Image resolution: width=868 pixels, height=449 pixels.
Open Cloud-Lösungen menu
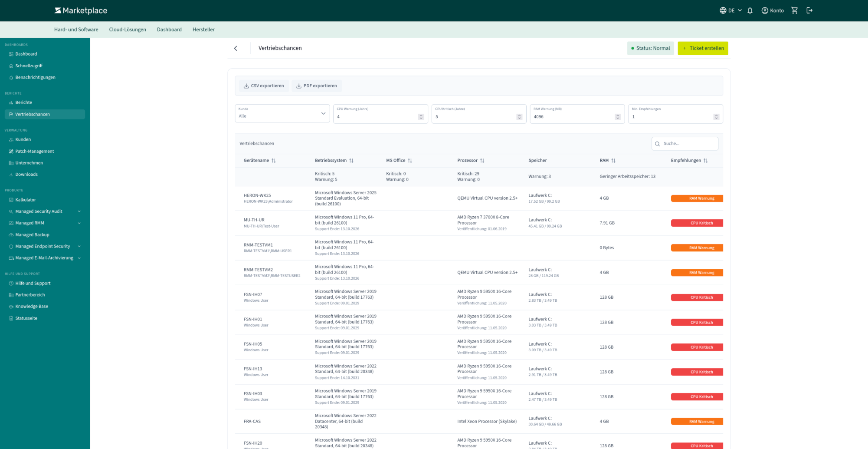click(x=128, y=30)
